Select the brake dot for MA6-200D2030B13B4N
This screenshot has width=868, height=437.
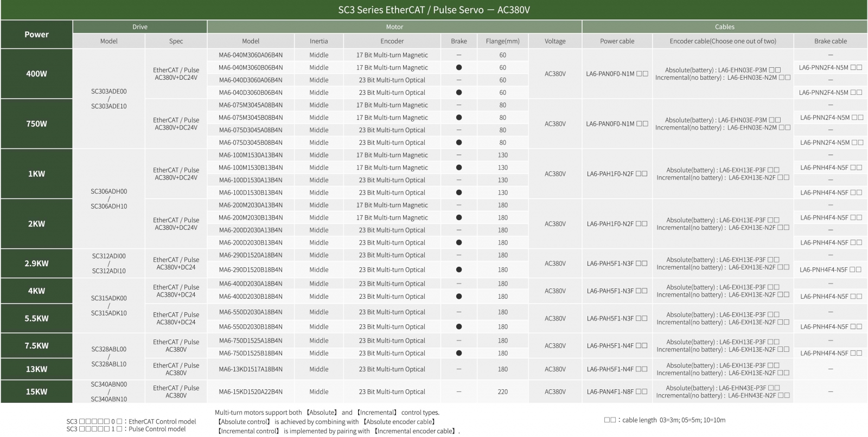point(459,242)
